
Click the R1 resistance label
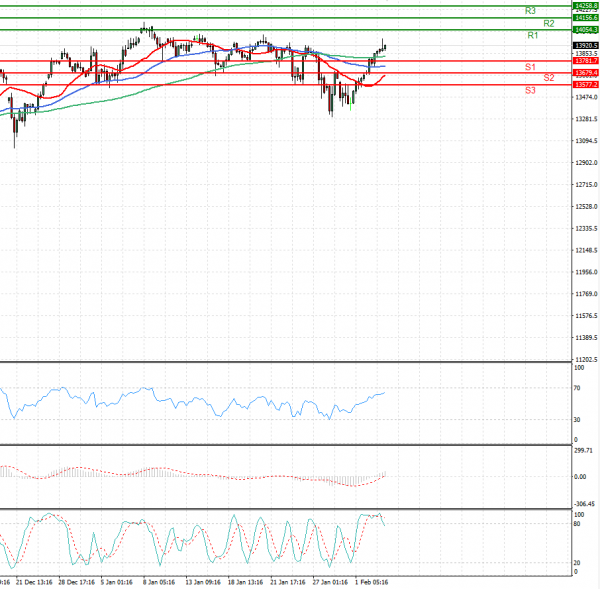(x=533, y=36)
